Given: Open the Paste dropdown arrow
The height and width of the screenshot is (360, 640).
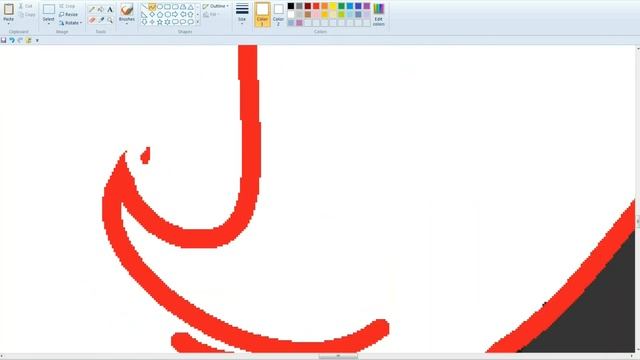Looking at the screenshot, I should 9,23.
